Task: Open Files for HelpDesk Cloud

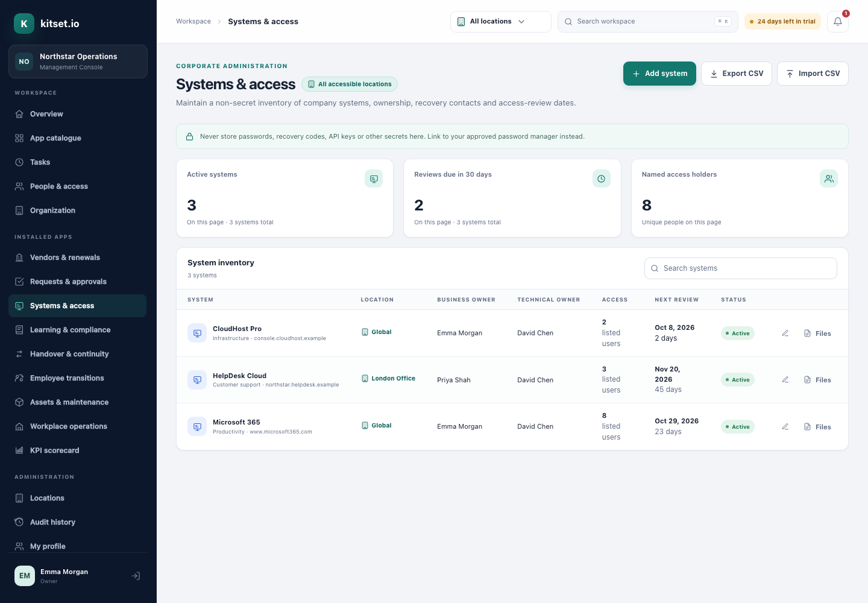Action: pos(817,380)
